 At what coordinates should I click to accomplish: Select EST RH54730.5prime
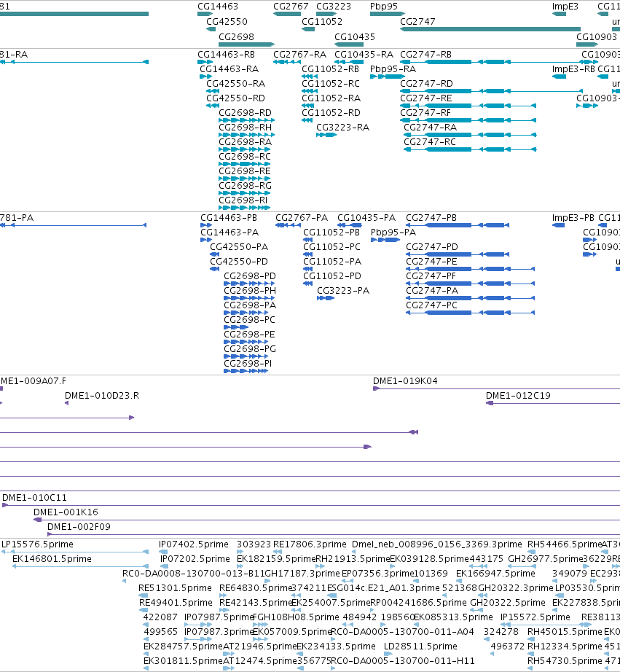click(x=565, y=661)
